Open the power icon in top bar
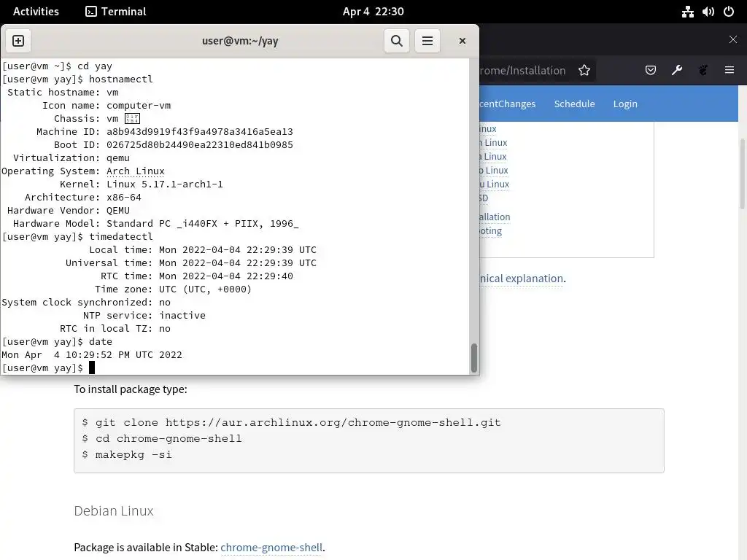Image resolution: width=747 pixels, height=560 pixels. (x=729, y=12)
